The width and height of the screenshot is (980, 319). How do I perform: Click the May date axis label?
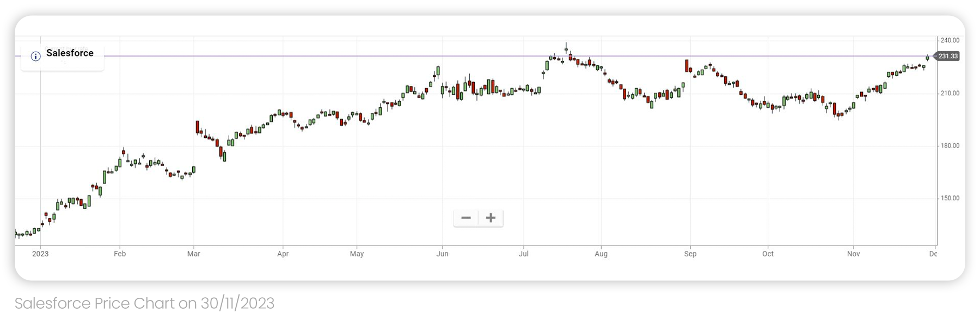[x=357, y=254]
